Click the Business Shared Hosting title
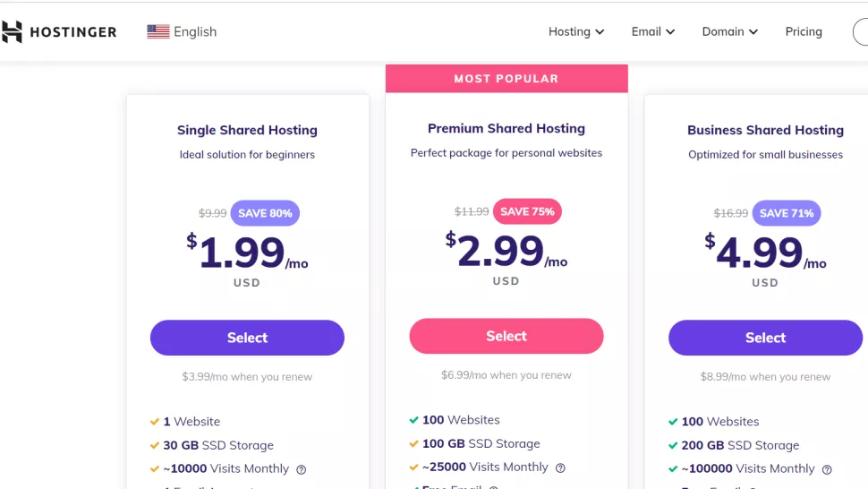The height and width of the screenshot is (489, 868). click(x=766, y=130)
